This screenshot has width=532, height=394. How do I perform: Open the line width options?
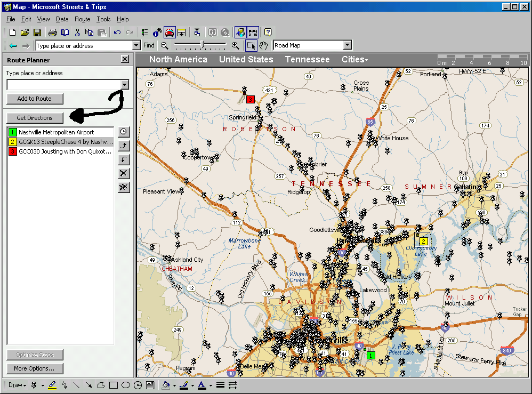click(x=220, y=385)
